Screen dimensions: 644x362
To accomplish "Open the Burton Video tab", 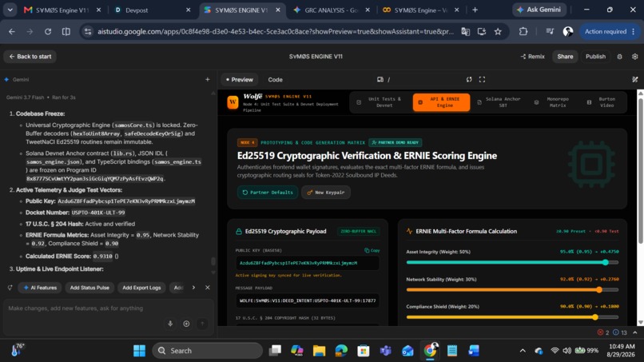I will (x=602, y=102).
